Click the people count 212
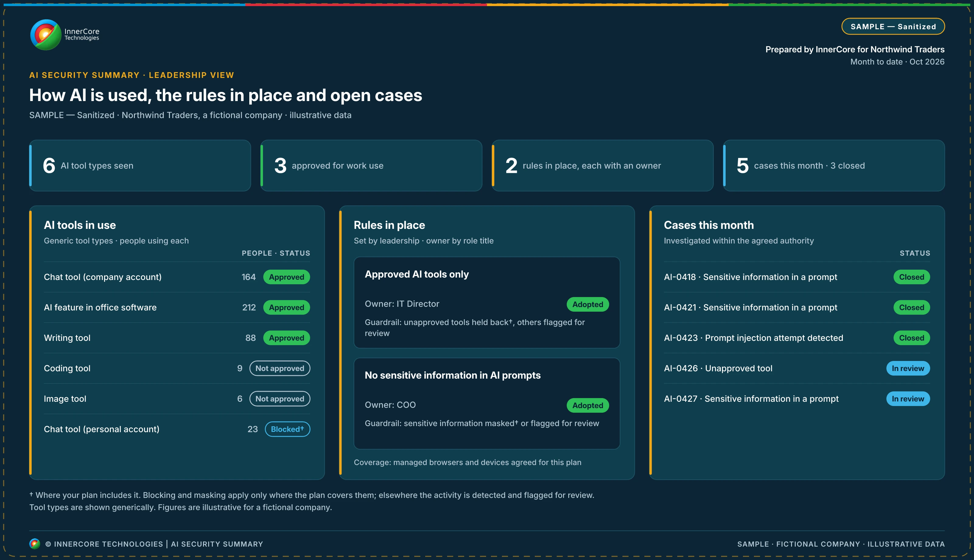The width and height of the screenshot is (974, 560). pyautogui.click(x=249, y=307)
